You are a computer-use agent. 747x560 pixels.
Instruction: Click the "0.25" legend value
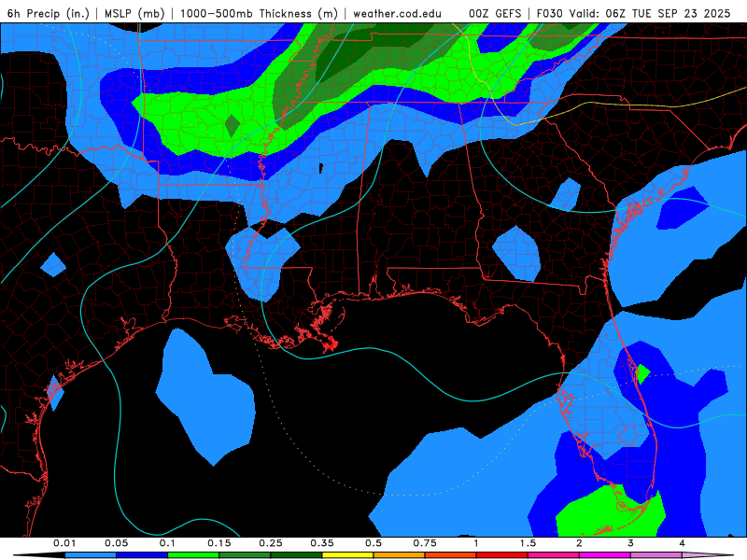point(271,543)
